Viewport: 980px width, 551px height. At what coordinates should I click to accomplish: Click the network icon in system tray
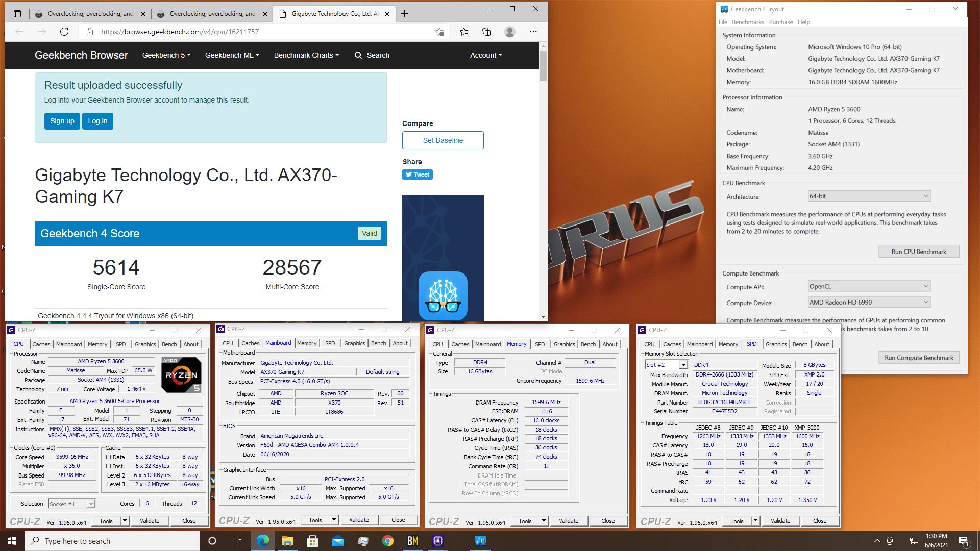point(914,541)
